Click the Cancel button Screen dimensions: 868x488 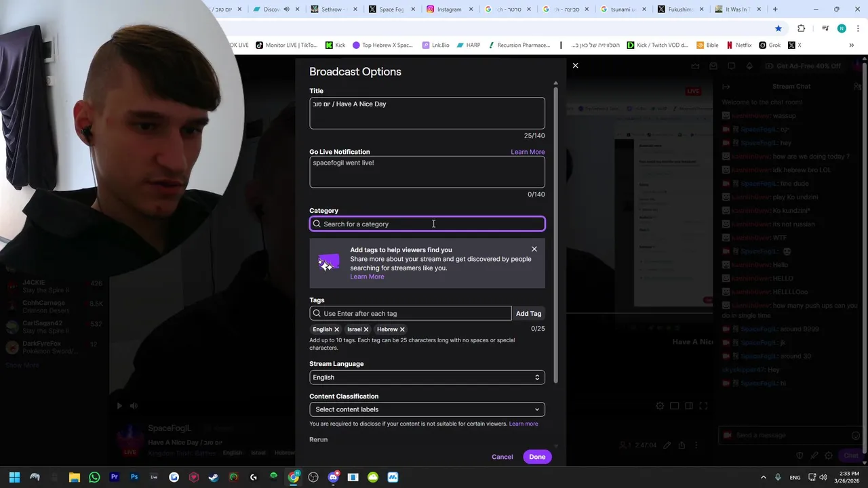(x=502, y=457)
